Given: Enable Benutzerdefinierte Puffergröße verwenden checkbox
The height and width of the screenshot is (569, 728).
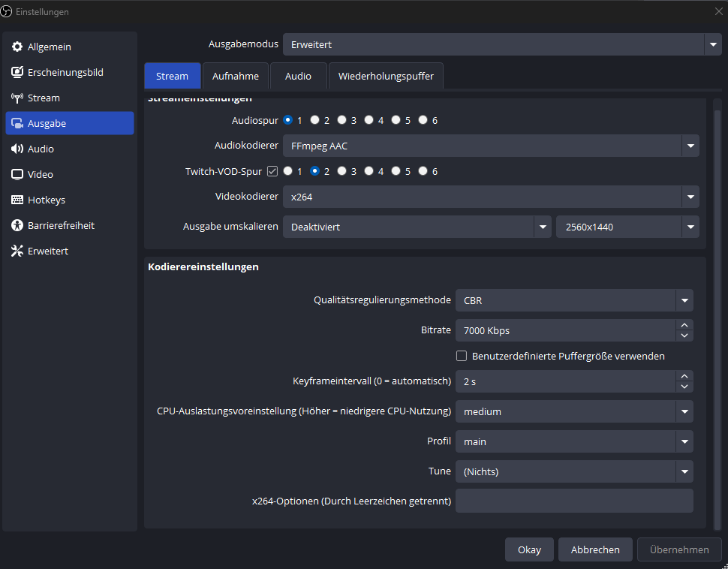Looking at the screenshot, I should click(x=462, y=356).
